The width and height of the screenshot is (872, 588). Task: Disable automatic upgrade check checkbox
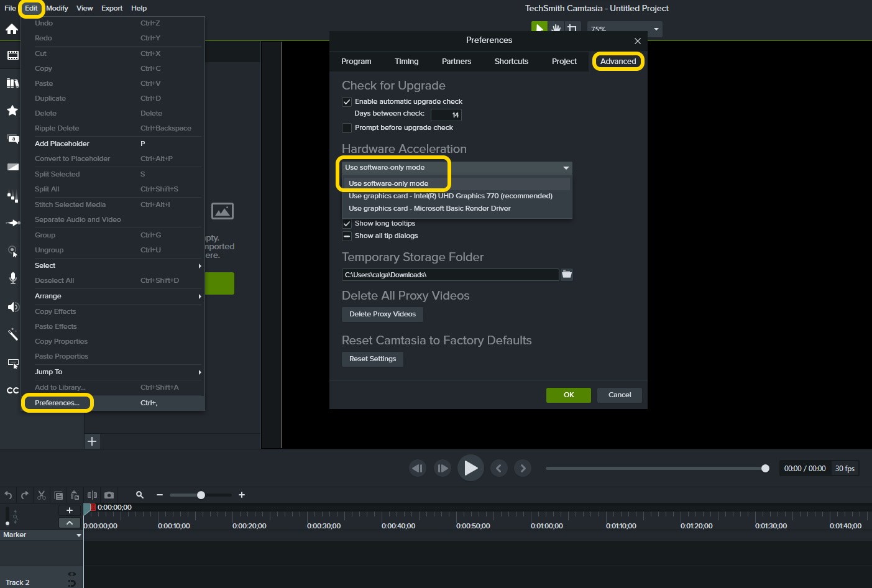tap(347, 102)
